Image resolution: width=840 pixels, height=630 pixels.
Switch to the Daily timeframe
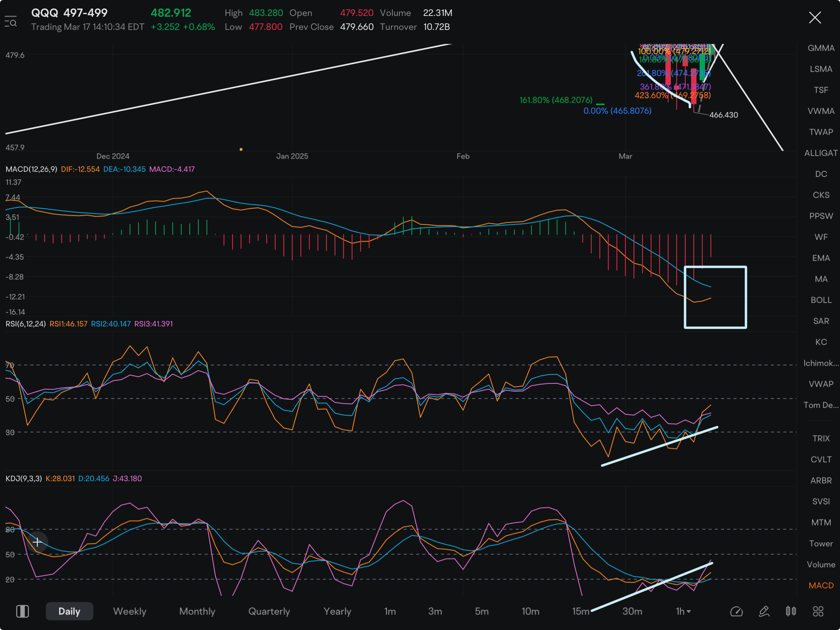69,611
